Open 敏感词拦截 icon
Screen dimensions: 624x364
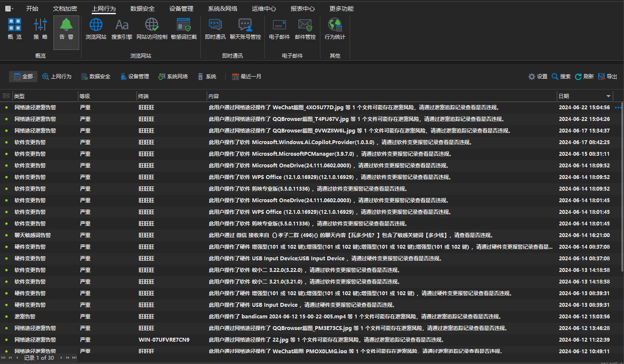point(184,29)
